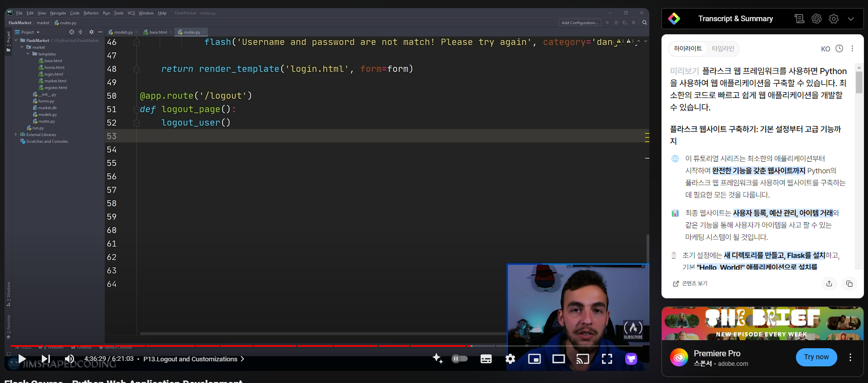Click the PyCharm search everywhere magnifier
Viewport: 868px width, 383px height.
(644, 23)
